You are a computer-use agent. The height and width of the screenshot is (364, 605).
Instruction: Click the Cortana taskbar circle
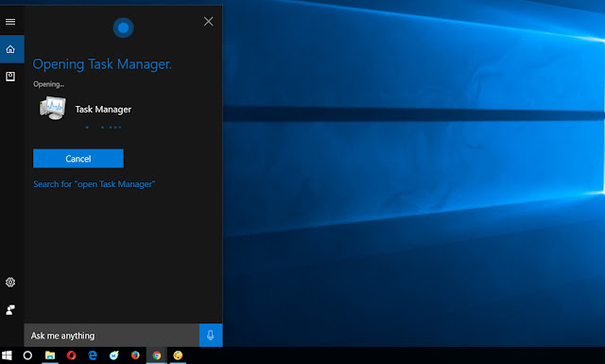click(27, 355)
